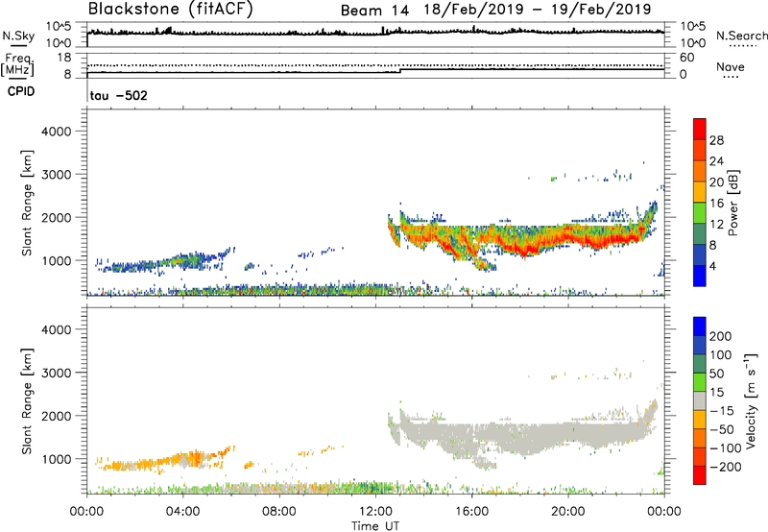Click the red bottom segment of velocity colorbar
Viewport: 768px width, 532px height.
[700, 475]
